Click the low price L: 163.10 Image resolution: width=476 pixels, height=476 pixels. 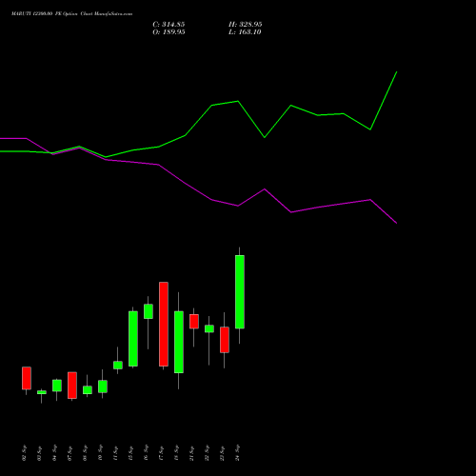(x=245, y=32)
